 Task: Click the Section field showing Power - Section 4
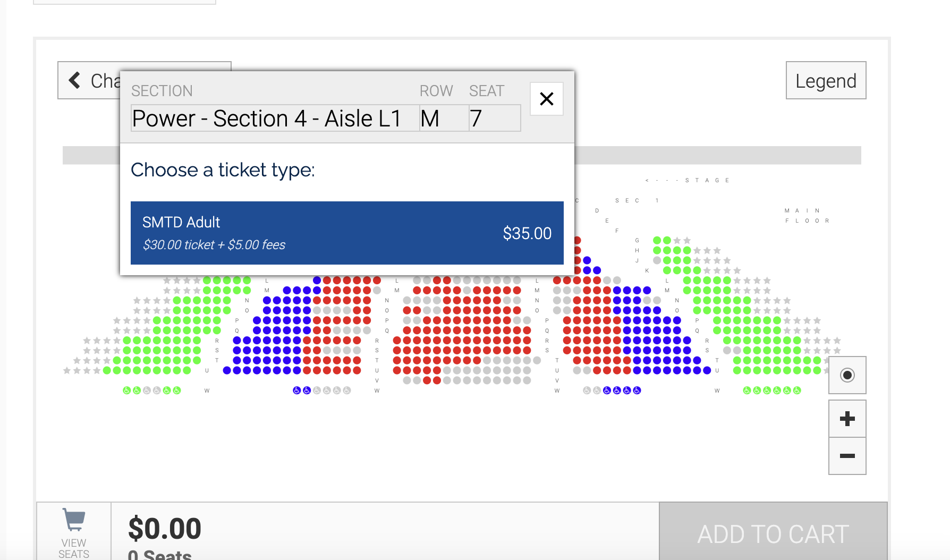pyautogui.click(x=275, y=118)
